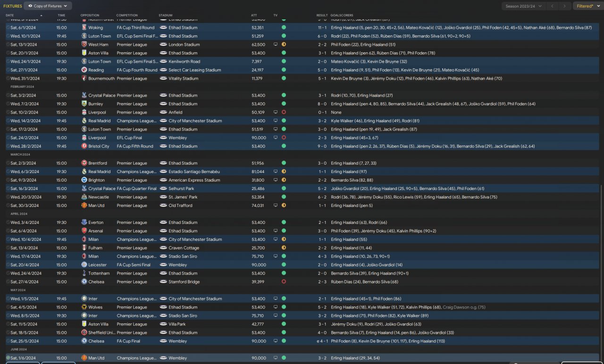Click the West Ham club badge

(84, 45)
